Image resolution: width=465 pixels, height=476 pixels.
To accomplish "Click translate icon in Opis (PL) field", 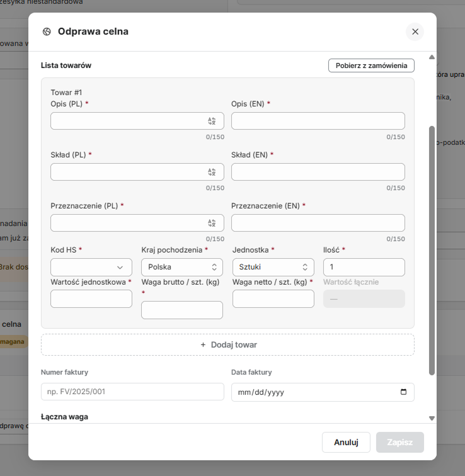I will (x=212, y=121).
